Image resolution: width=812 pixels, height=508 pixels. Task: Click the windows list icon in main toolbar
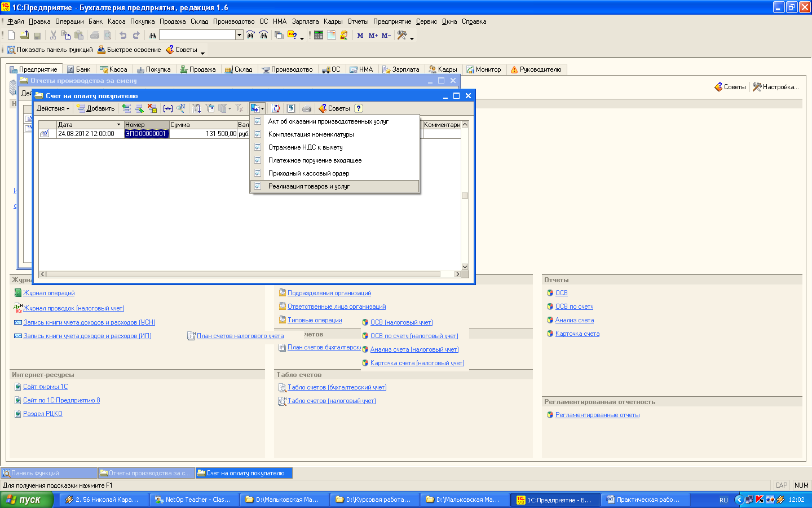(x=279, y=35)
